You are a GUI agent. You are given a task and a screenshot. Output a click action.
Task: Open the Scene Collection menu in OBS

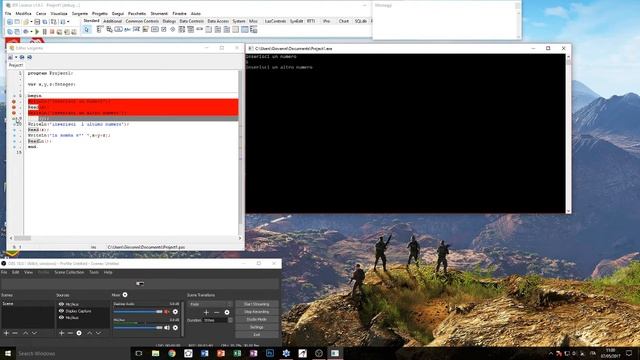pos(69,272)
